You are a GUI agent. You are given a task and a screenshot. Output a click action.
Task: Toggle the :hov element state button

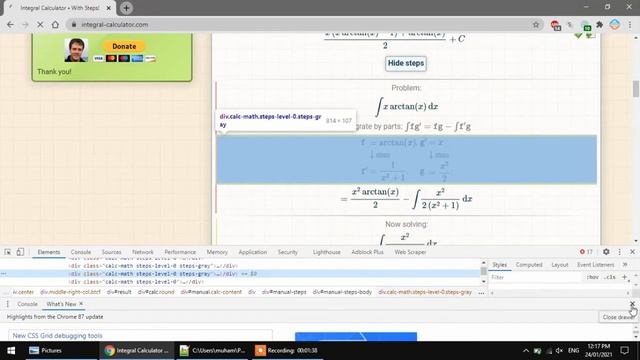coord(592,277)
